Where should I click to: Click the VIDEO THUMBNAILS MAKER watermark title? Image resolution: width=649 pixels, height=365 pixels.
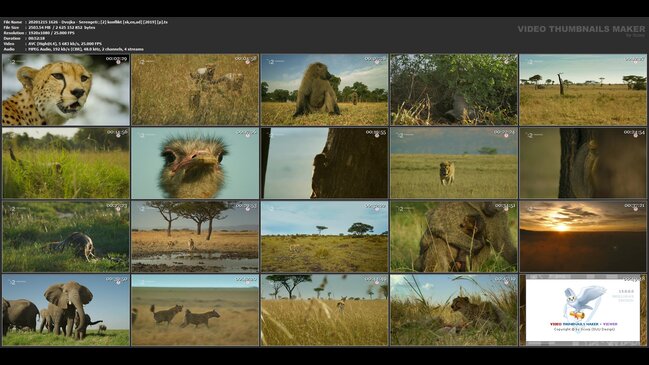[x=581, y=29]
